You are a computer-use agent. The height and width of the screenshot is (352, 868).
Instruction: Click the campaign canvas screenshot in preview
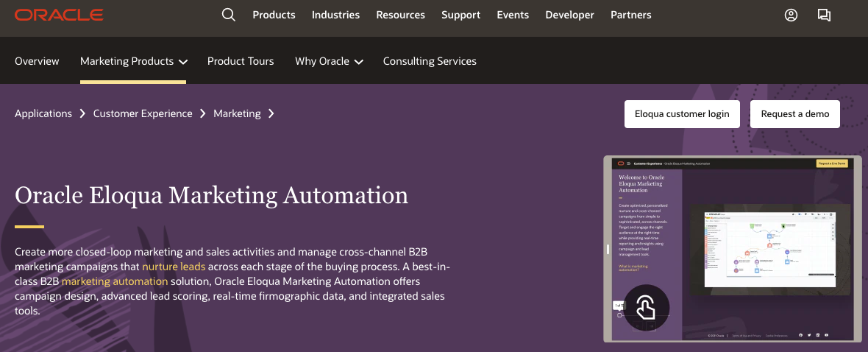(x=769, y=249)
